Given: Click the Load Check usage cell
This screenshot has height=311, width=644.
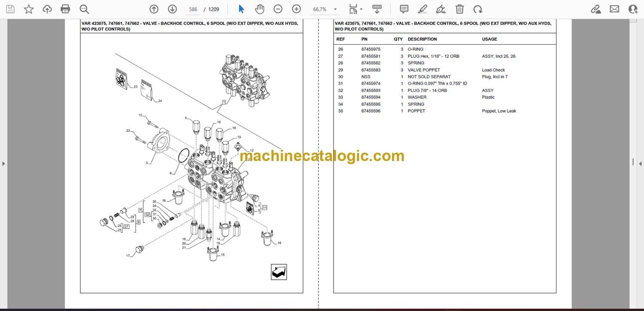Looking at the screenshot, I should (x=493, y=70).
